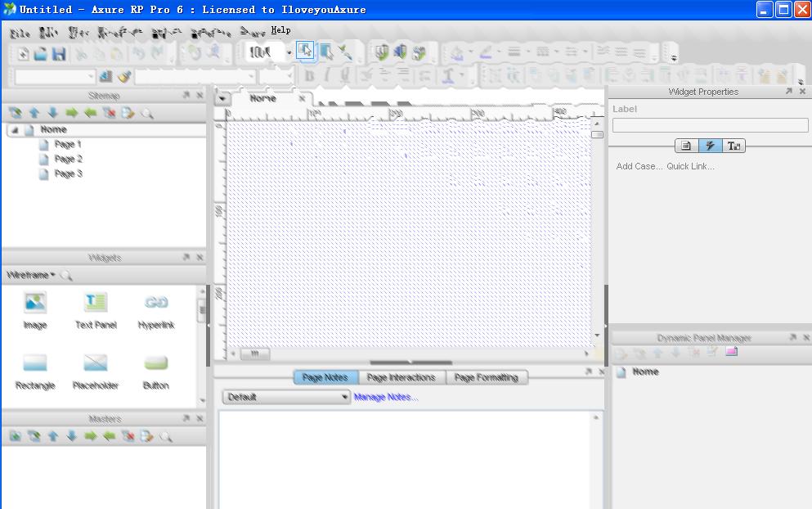The image size is (812, 509).
Task: Open the Wireframe widget library dropdown
Action: (30, 275)
